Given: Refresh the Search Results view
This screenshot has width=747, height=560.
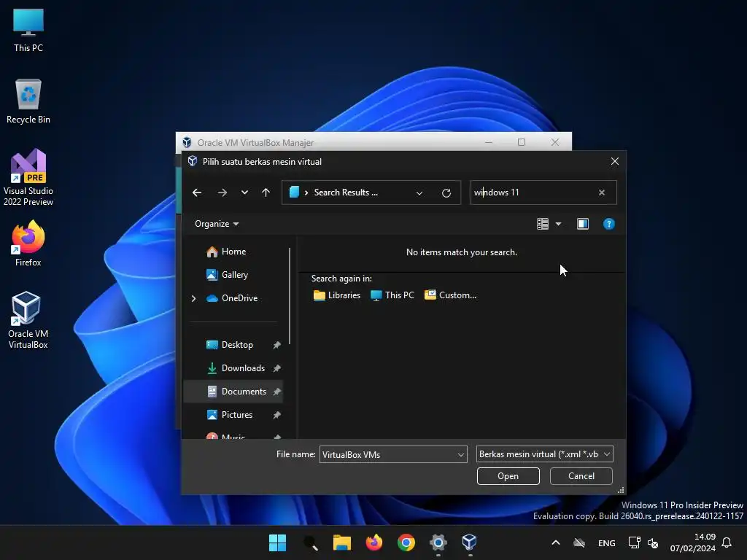Looking at the screenshot, I should tap(446, 192).
